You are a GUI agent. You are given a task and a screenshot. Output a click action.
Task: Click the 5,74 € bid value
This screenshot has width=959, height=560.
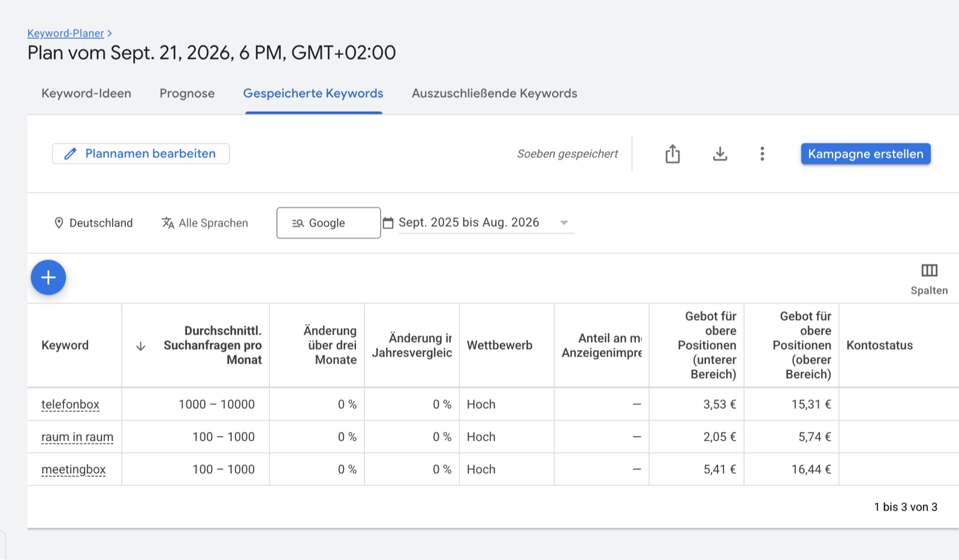815,437
